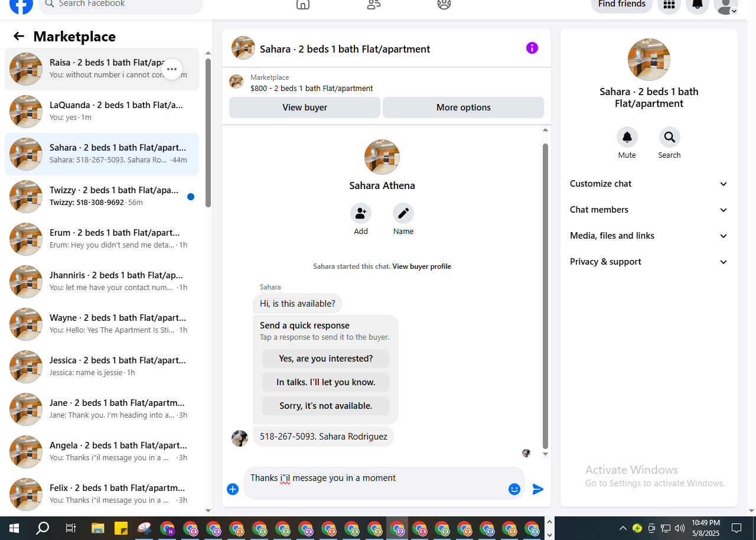Open the Windows notification center

point(737,528)
